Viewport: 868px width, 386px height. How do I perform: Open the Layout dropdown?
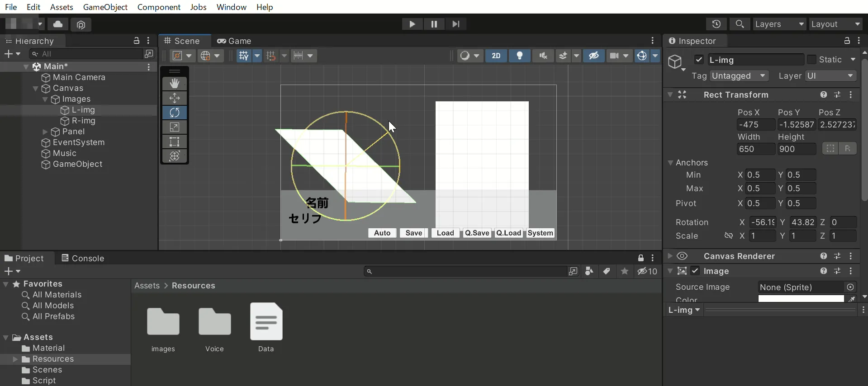click(836, 24)
